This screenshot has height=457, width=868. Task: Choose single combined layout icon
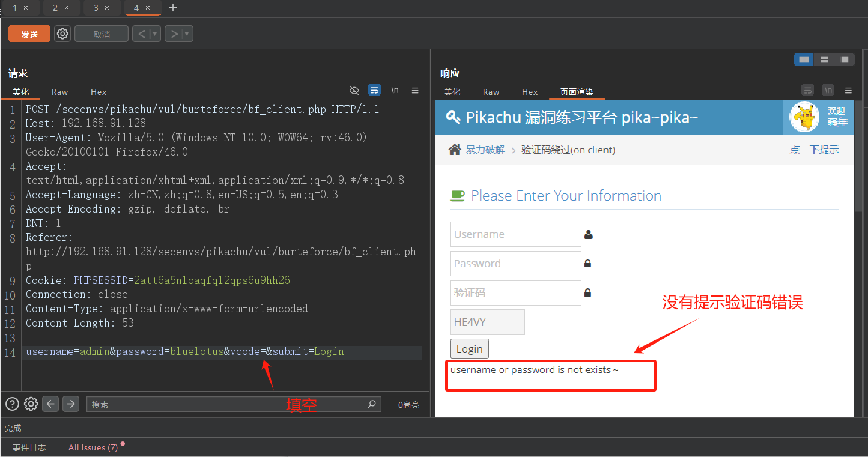(x=845, y=59)
